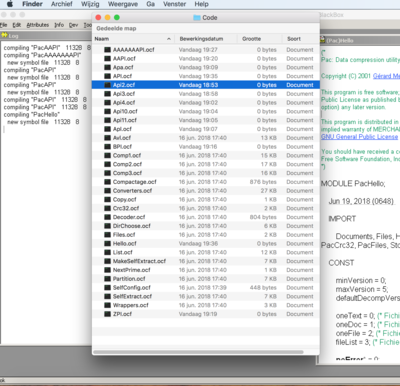The image size is (400, 386).
Task: Select file icon of Comp3.ocf
Action: coord(107,173)
